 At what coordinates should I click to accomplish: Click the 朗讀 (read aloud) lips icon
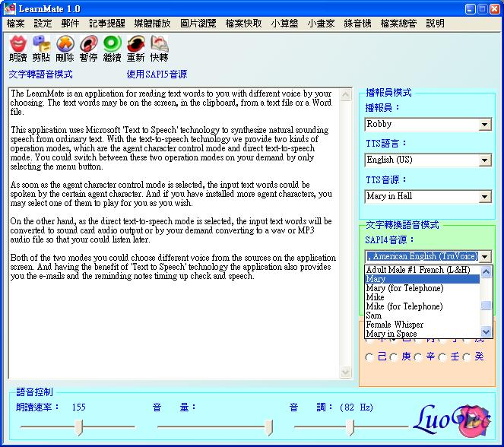pos(18,43)
